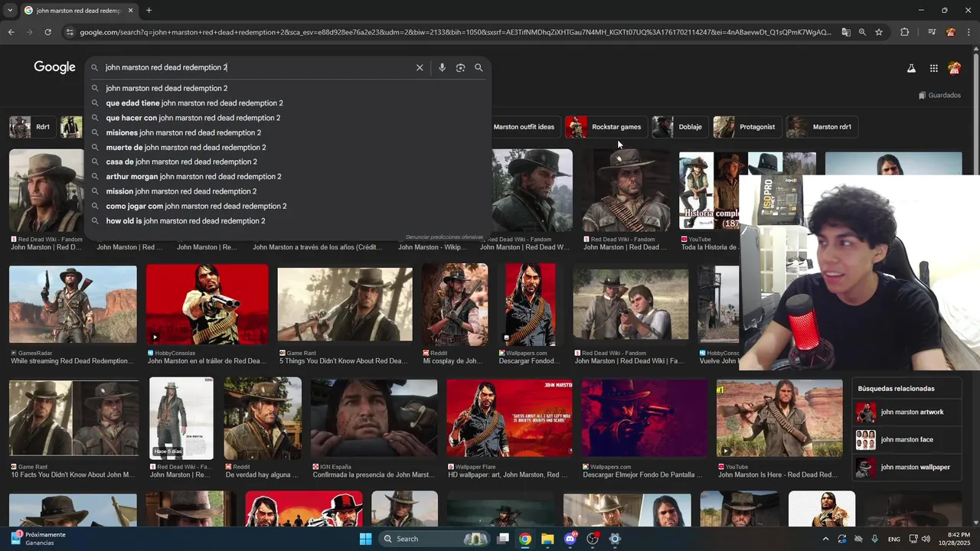The image size is (980, 551).
Task: Choose suggestion 'misiones john marston'
Action: [287, 132]
